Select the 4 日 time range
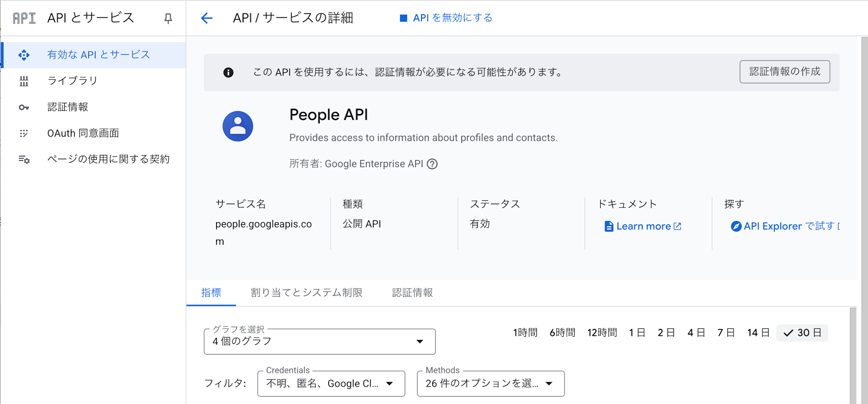 (x=696, y=333)
